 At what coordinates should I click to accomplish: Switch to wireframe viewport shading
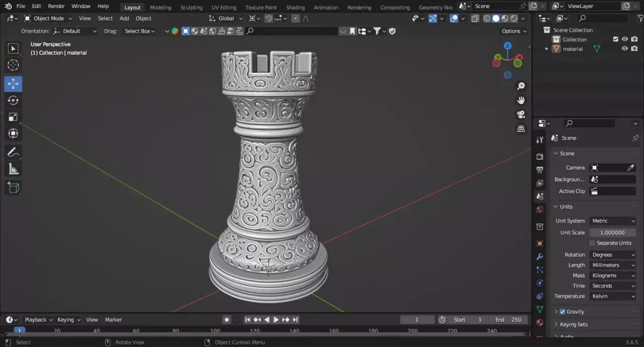click(x=487, y=18)
